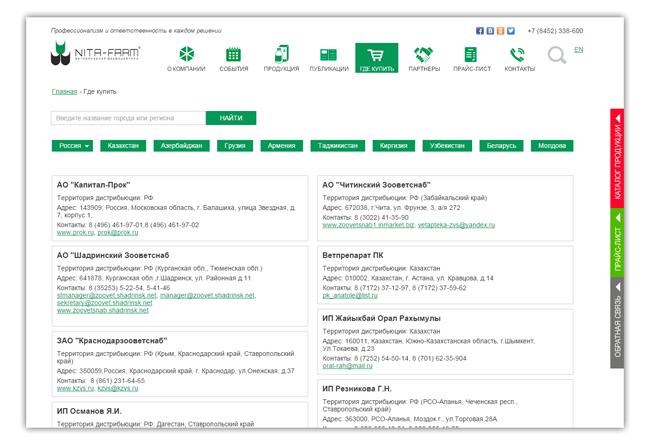Filter distributors by Киргизия
The width and height of the screenshot is (650, 445).
tap(393, 146)
